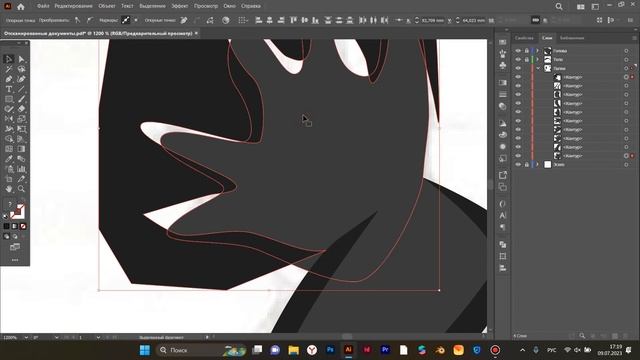Viewport: 640px width, 360px height.
Task: Unlock the Тело layer lock
Action: pyautogui.click(x=527, y=59)
